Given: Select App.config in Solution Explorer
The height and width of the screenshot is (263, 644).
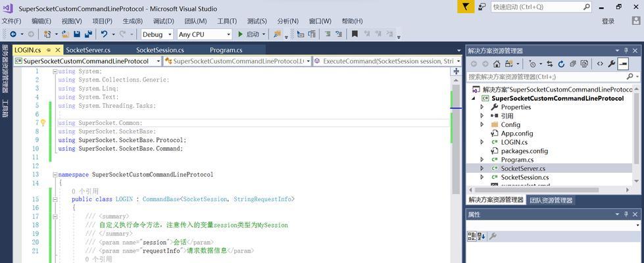Looking at the screenshot, I should [x=516, y=133].
